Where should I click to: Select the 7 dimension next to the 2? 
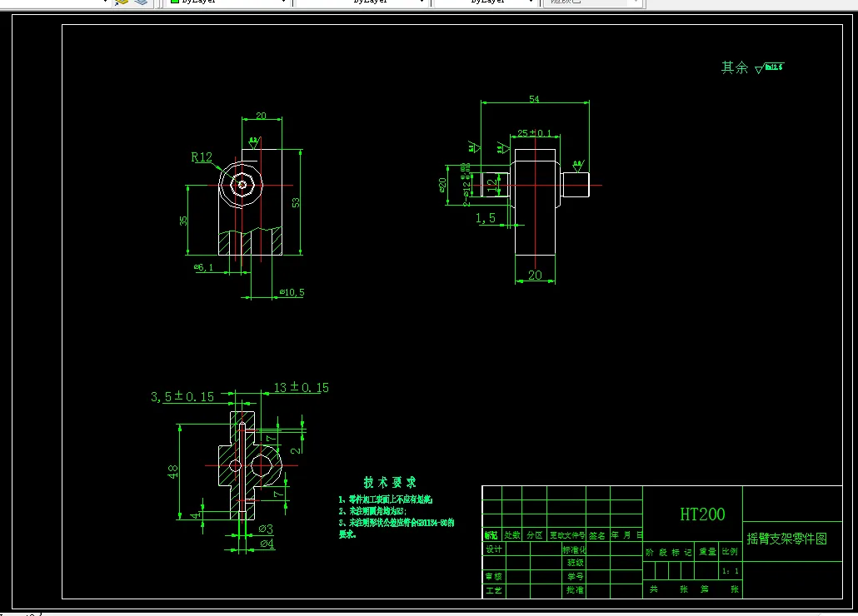[x=271, y=439]
